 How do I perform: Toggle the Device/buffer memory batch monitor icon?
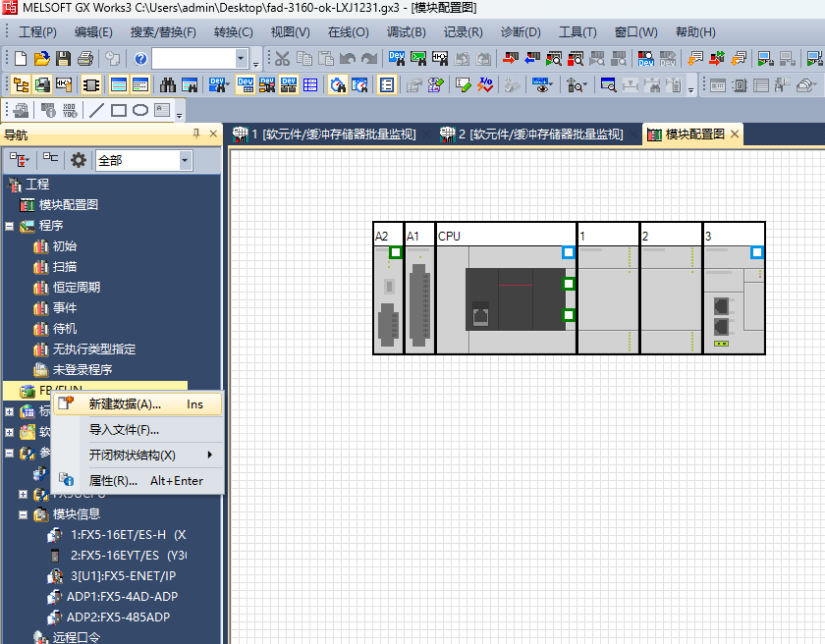point(246,84)
